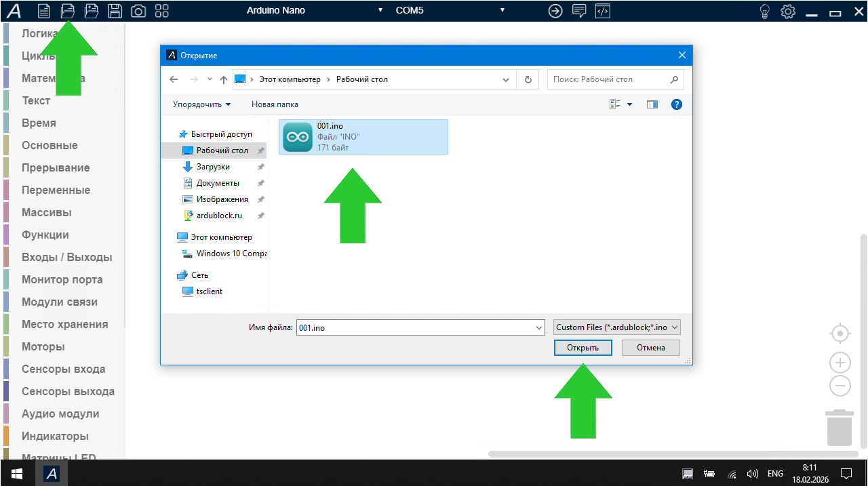Click the center workspace target icon
This screenshot has height=486, width=868.
click(x=840, y=333)
